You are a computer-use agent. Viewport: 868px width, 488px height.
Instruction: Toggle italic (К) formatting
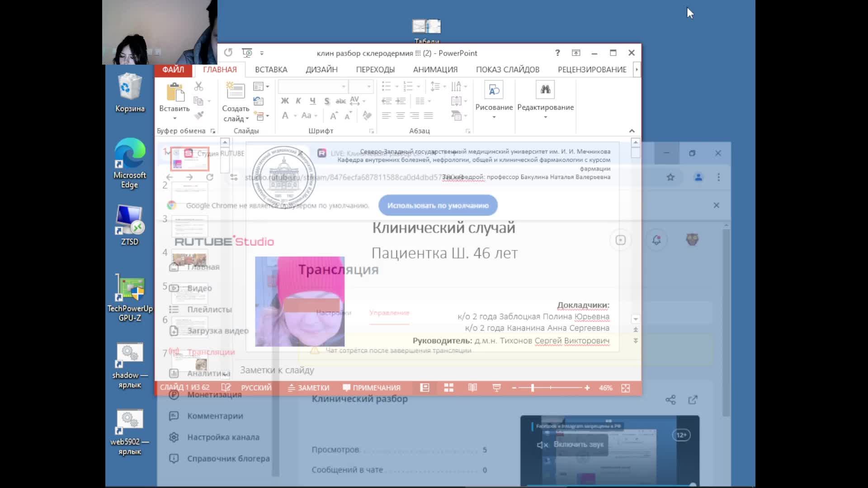click(x=298, y=101)
